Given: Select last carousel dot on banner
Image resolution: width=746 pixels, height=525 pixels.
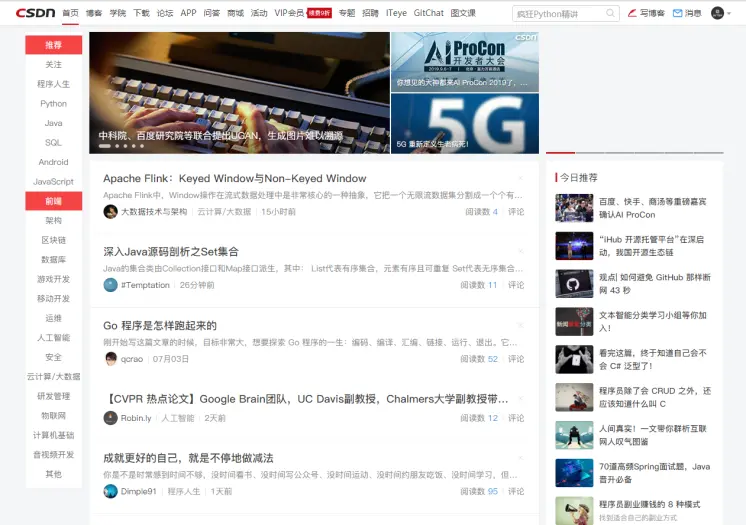Looking at the screenshot, I should (142, 146).
